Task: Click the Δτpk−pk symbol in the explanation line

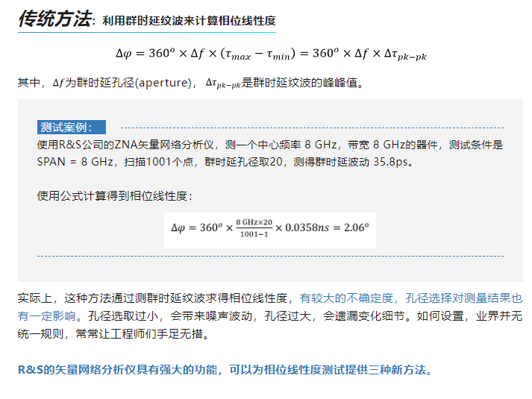Action: [x=222, y=84]
